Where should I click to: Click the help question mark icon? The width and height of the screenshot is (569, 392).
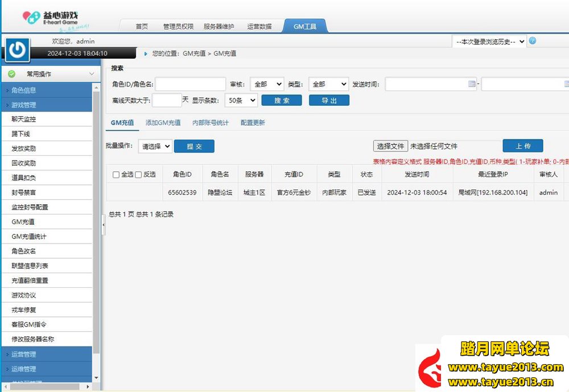[533, 41]
